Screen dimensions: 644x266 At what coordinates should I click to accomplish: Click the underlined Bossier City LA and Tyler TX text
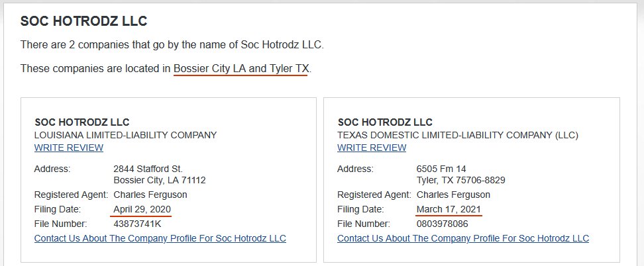[x=241, y=68]
